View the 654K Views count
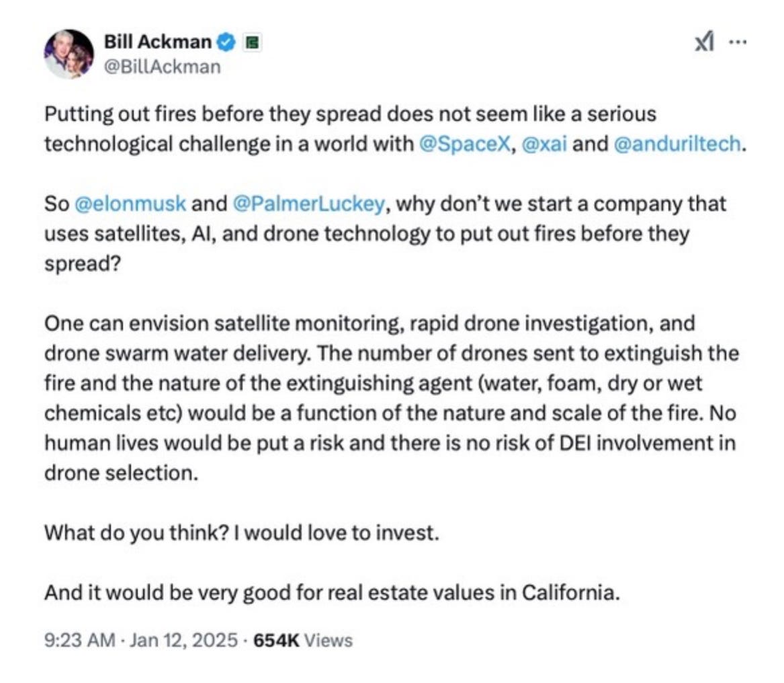 click(x=302, y=640)
